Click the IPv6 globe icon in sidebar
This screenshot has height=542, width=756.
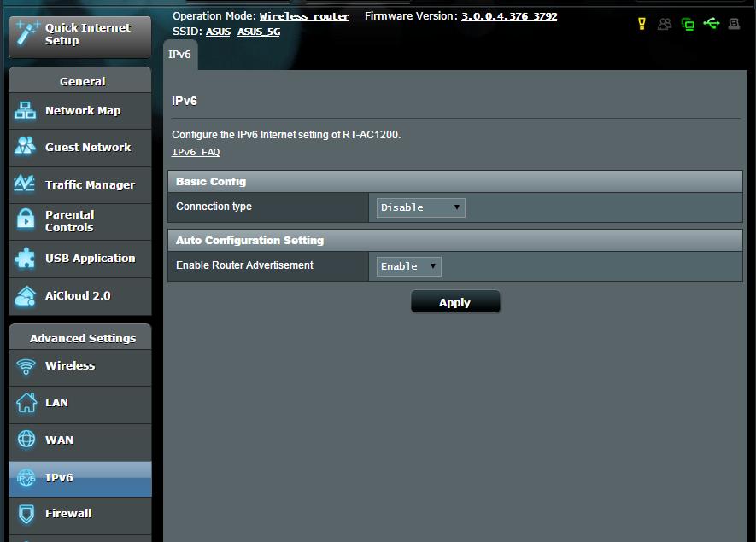point(26,477)
